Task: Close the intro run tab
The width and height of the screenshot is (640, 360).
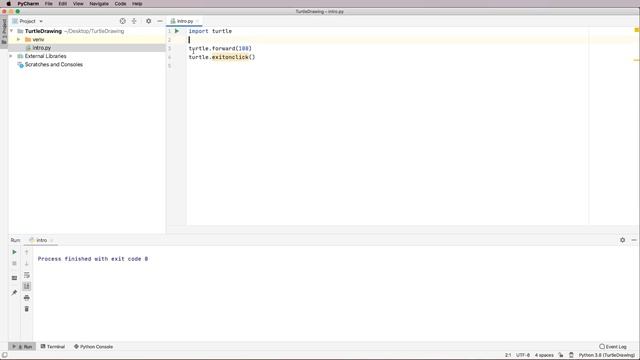Action: (x=52, y=240)
